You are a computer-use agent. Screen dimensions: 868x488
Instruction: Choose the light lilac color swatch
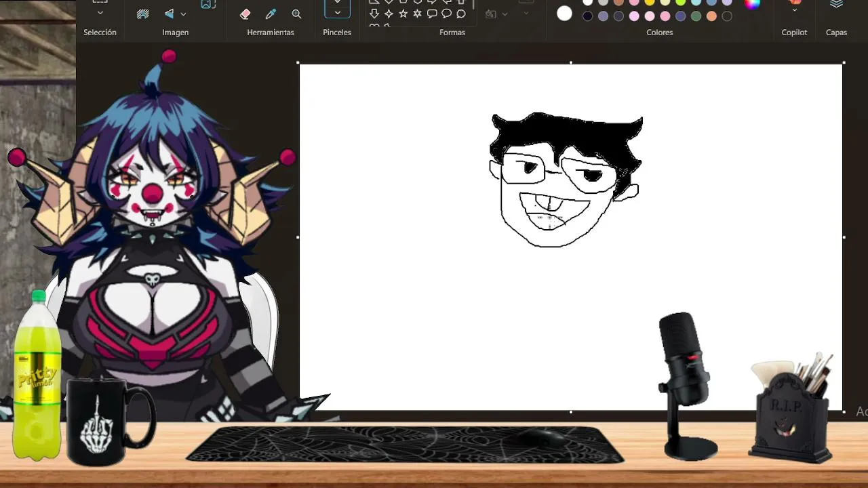[634, 16]
